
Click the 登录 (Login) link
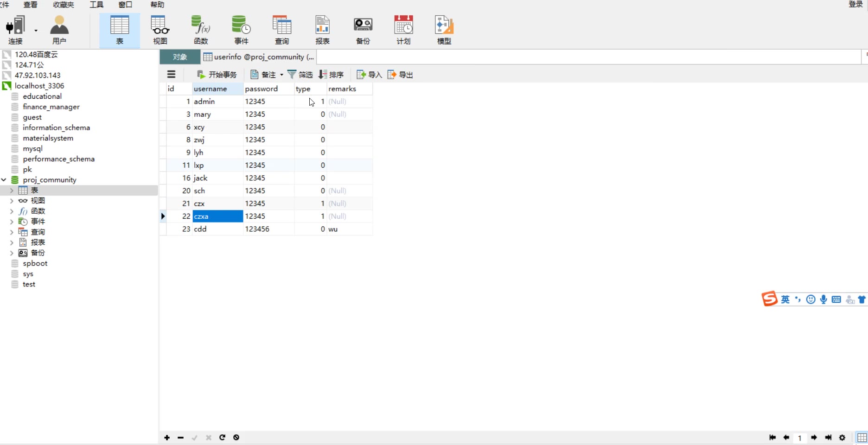[855, 5]
